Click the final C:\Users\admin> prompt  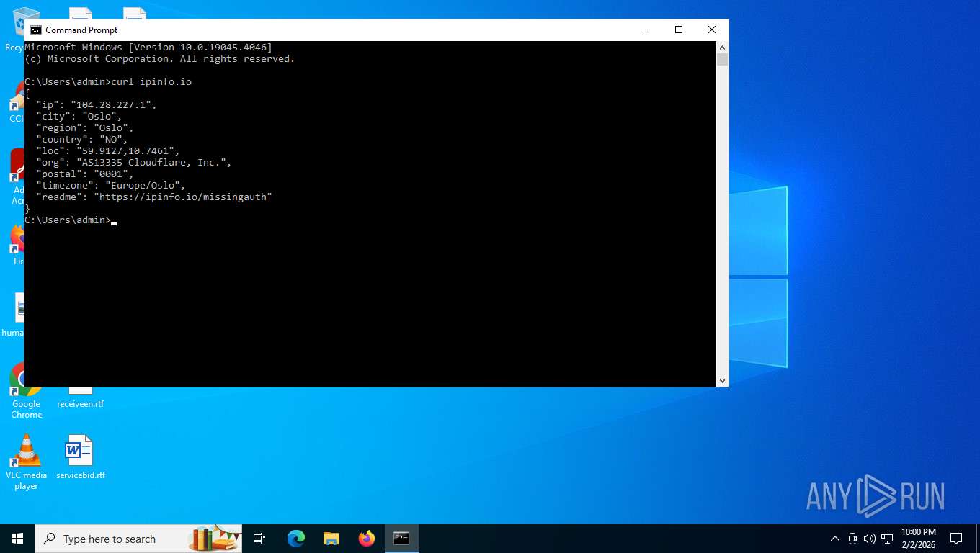(68, 220)
